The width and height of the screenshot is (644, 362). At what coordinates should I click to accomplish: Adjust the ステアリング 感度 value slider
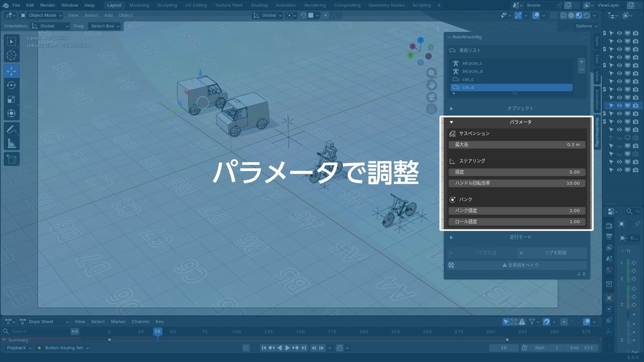[x=516, y=171]
